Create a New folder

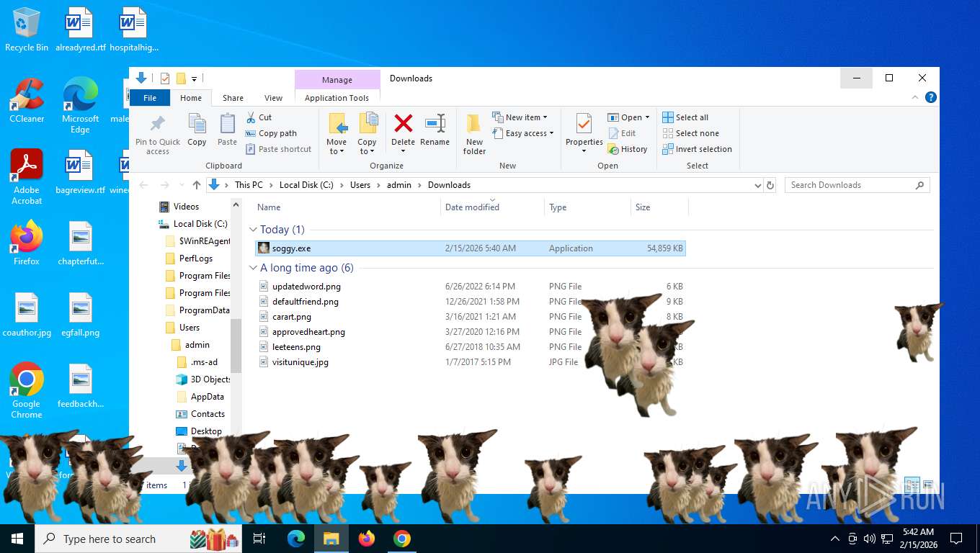click(x=474, y=134)
